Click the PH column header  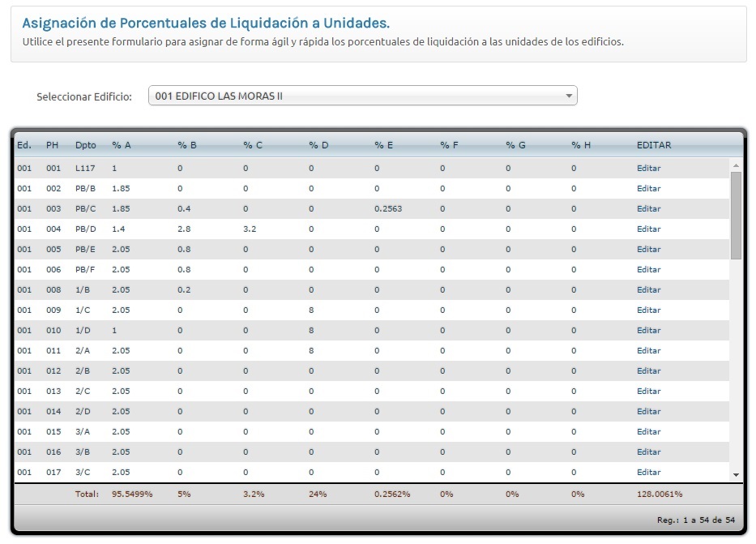pos(52,145)
